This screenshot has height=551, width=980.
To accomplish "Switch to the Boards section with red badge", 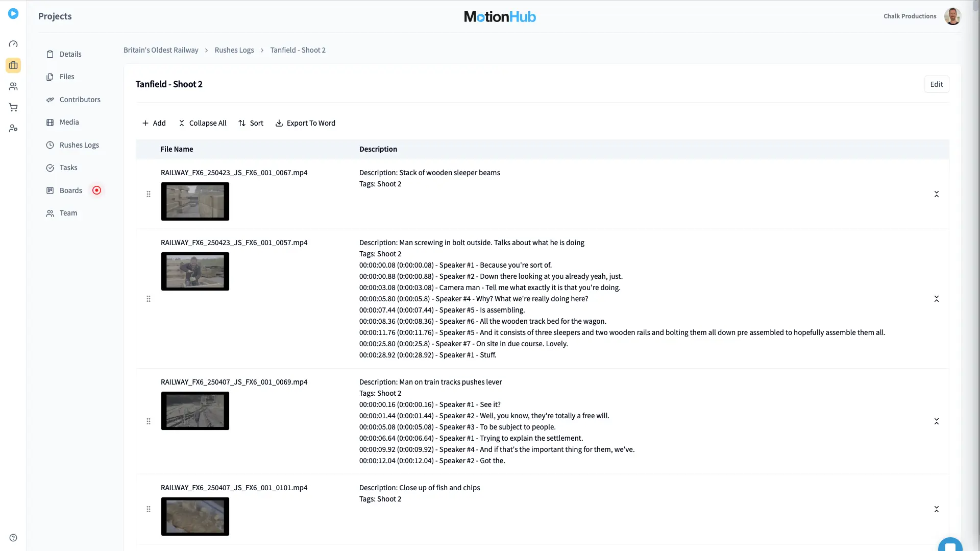I will 70,190.
